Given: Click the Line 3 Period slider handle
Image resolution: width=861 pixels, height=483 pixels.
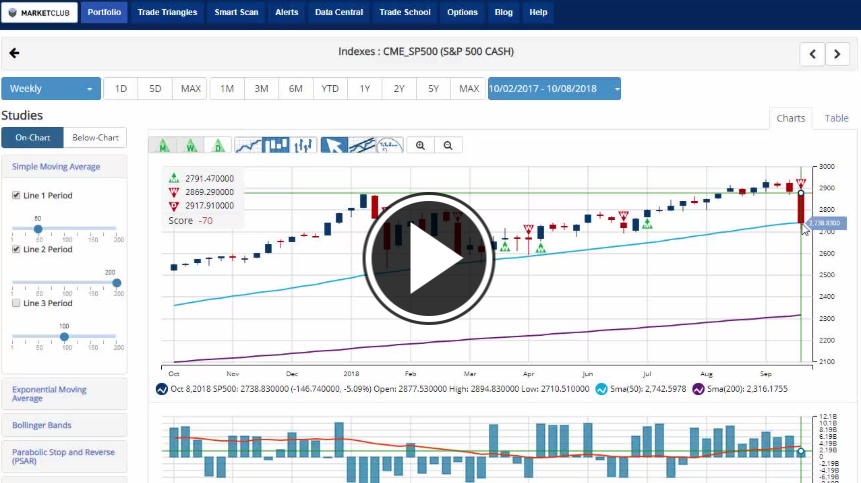Looking at the screenshot, I should 65,337.
